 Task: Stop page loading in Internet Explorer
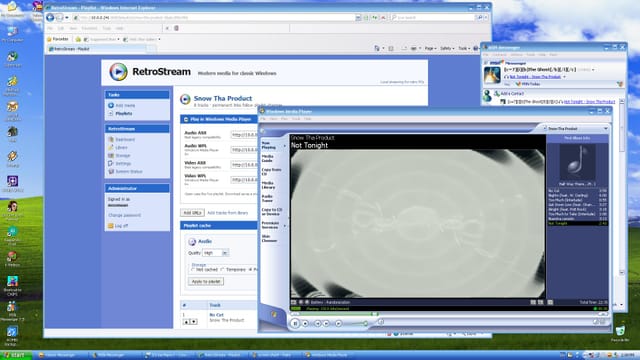[x=383, y=18]
